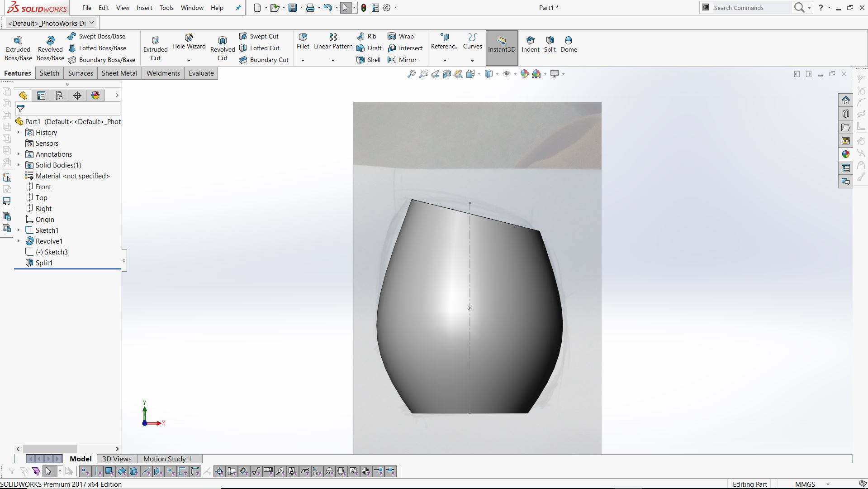Open the 3D Views tab
Viewport: 868px width, 489px height.
click(117, 459)
